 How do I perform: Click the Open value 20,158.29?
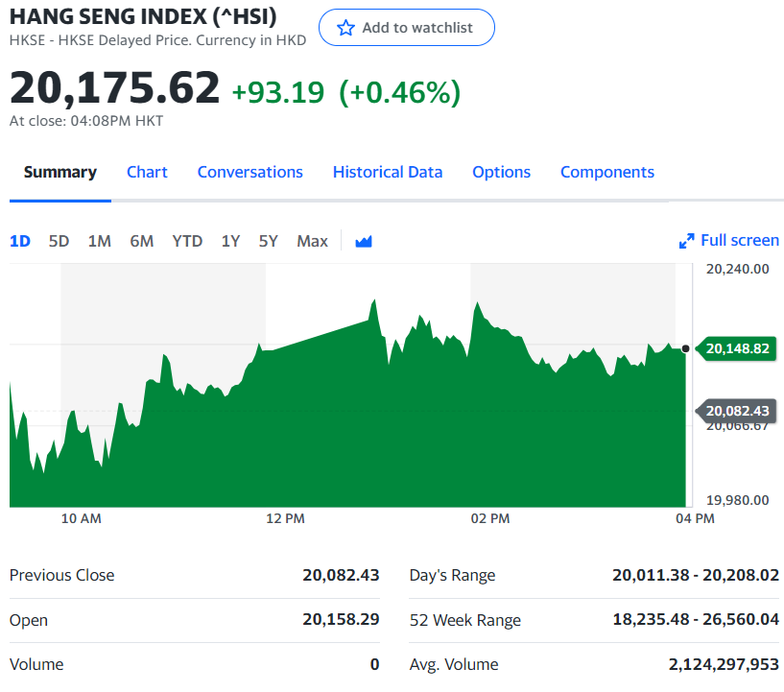pos(341,619)
